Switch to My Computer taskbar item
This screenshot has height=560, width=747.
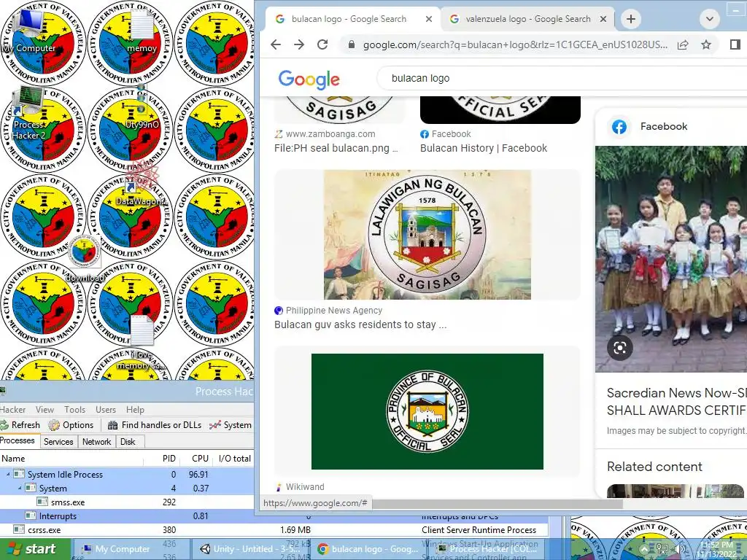132,549
